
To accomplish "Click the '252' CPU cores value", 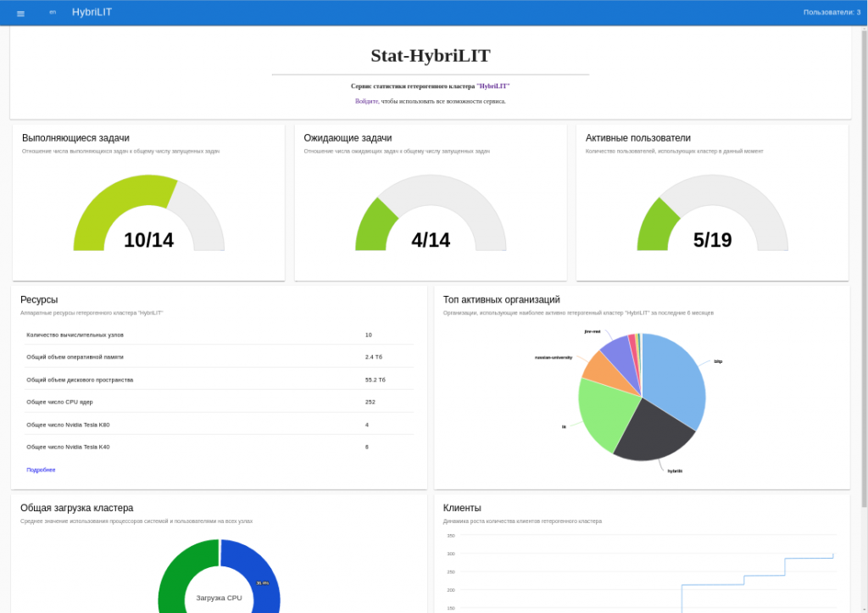I will [x=370, y=402].
